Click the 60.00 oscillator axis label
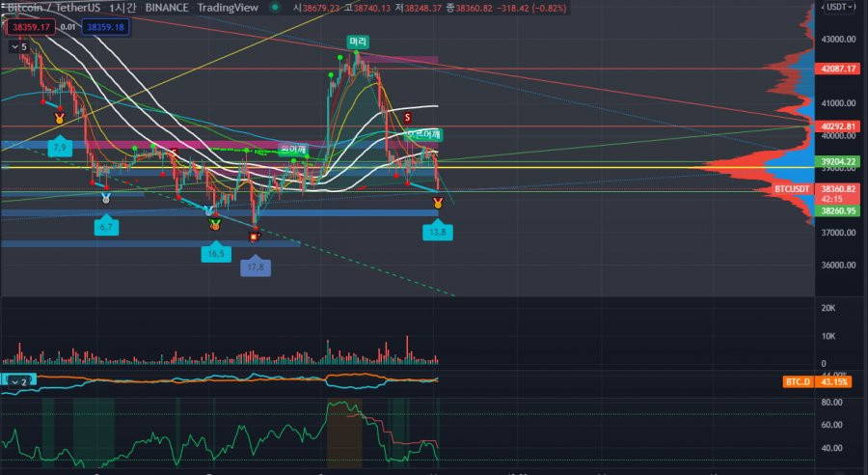This screenshot has width=868, height=475. point(831,425)
